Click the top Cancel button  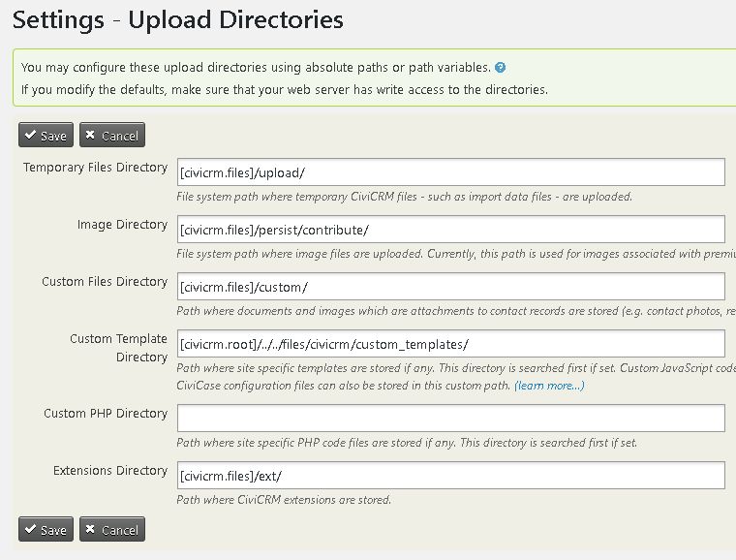112,136
